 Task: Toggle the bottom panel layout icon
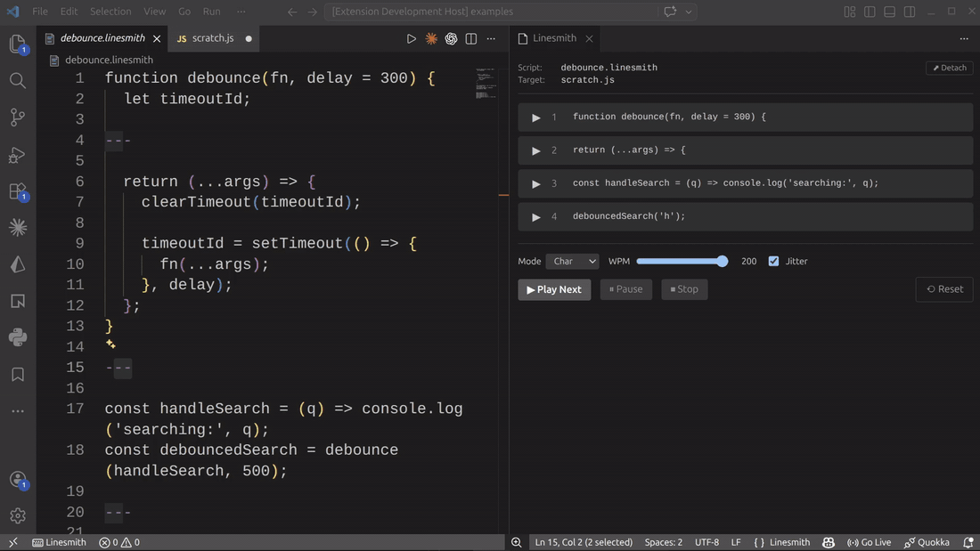pos(889,12)
